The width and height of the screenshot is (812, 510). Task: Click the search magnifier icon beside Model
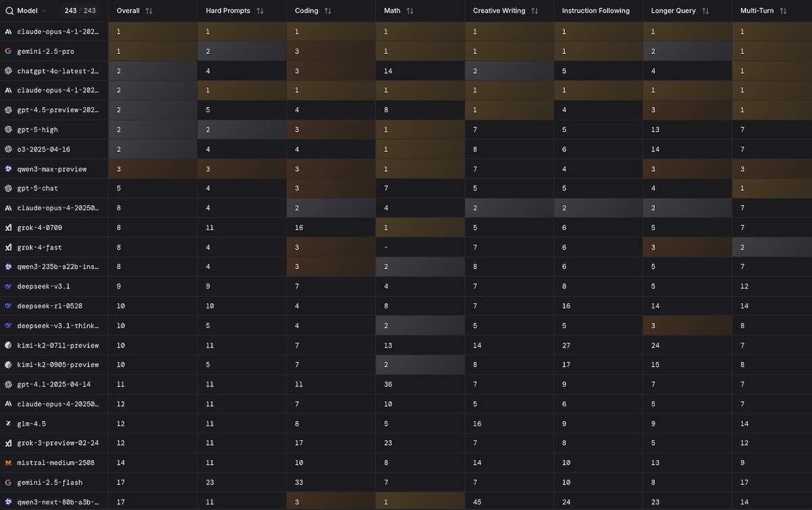click(x=9, y=11)
